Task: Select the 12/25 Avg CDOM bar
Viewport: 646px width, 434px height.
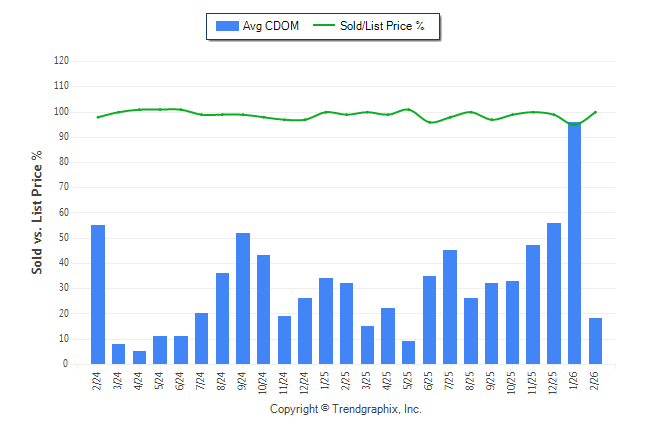Action: (x=554, y=293)
